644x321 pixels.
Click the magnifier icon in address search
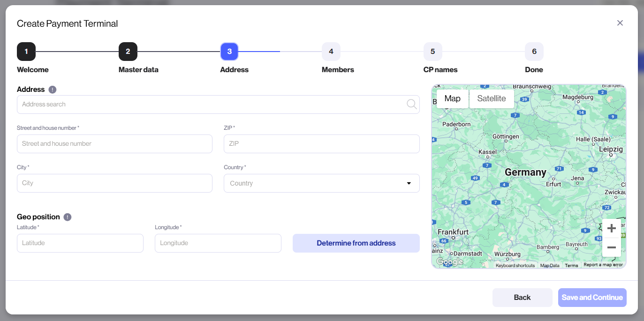pyautogui.click(x=411, y=104)
